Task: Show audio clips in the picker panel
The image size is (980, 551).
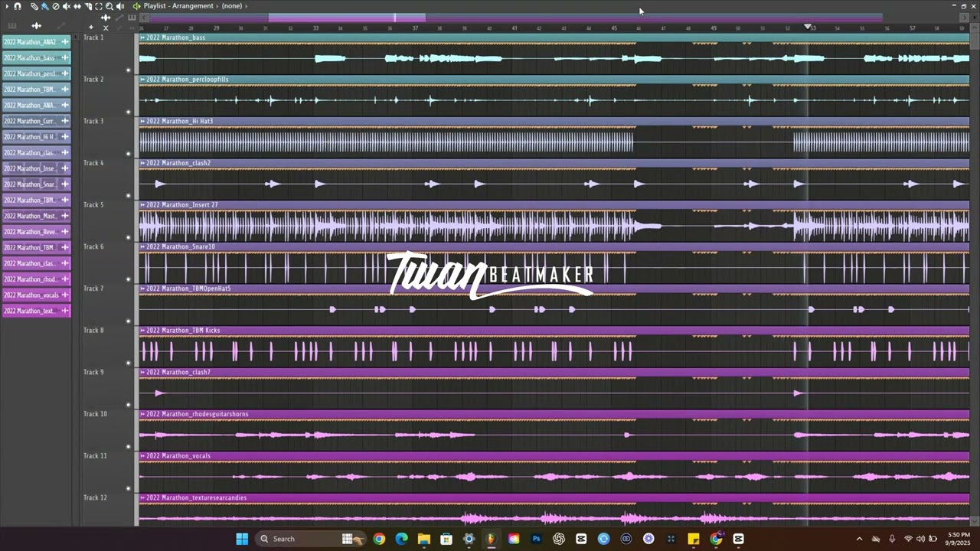Action: click(36, 26)
